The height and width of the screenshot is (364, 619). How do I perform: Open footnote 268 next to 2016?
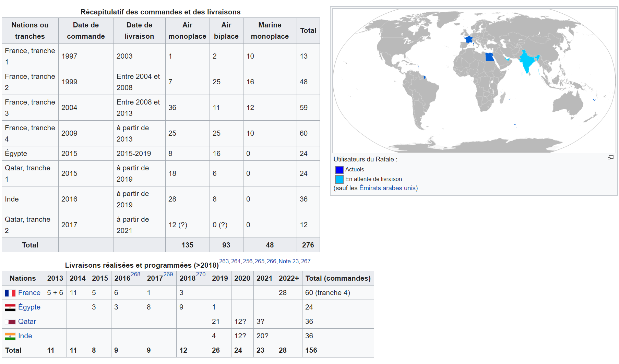135,274
